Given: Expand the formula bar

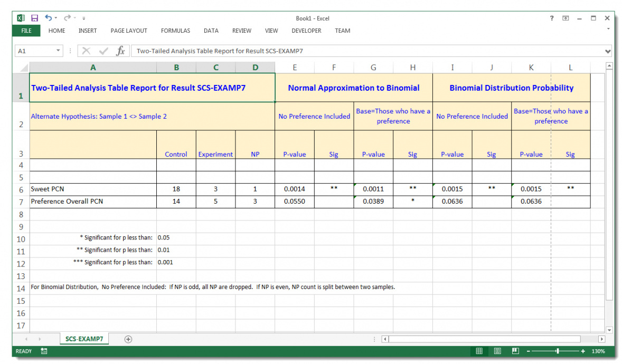Looking at the screenshot, I should [607, 52].
